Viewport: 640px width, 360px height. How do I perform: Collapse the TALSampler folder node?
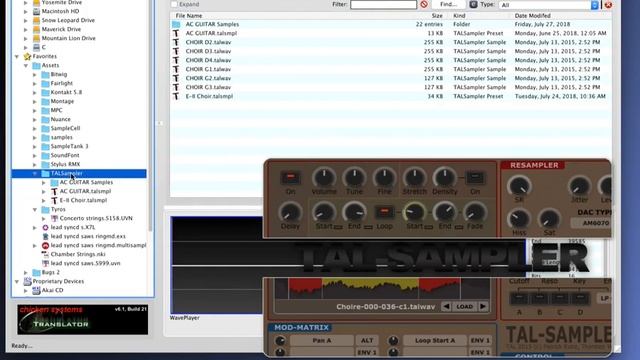(x=35, y=173)
